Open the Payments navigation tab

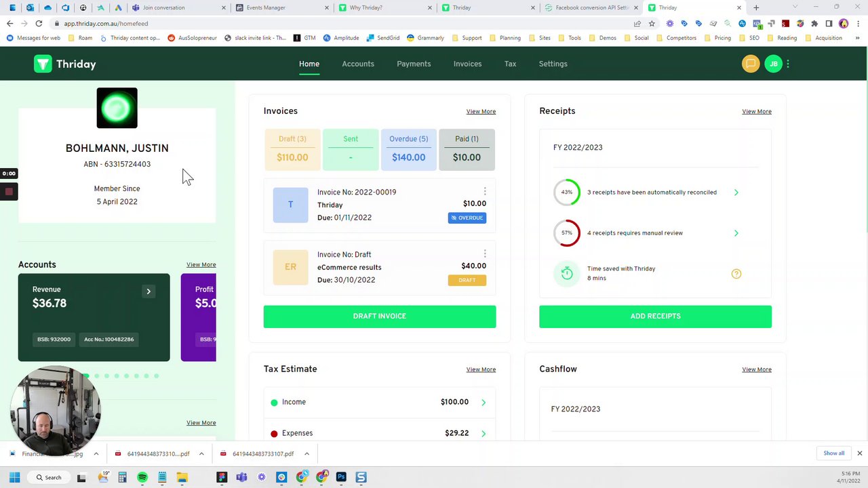[x=414, y=64]
